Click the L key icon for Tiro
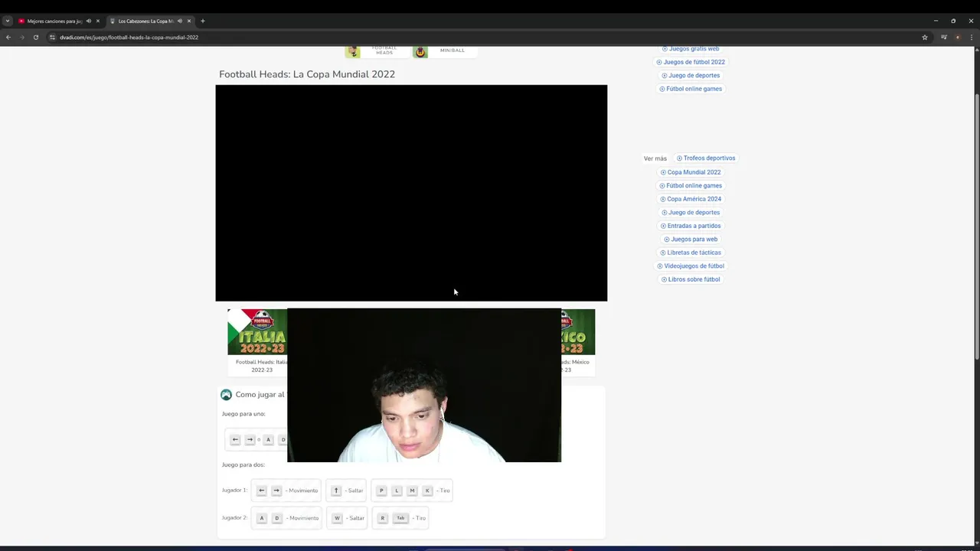980x551 pixels. [x=397, y=491]
